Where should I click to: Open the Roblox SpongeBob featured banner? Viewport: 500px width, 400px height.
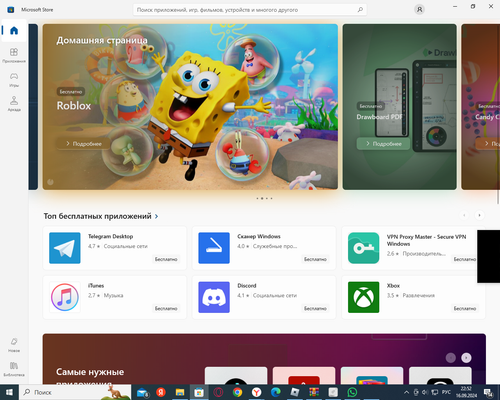(x=190, y=107)
